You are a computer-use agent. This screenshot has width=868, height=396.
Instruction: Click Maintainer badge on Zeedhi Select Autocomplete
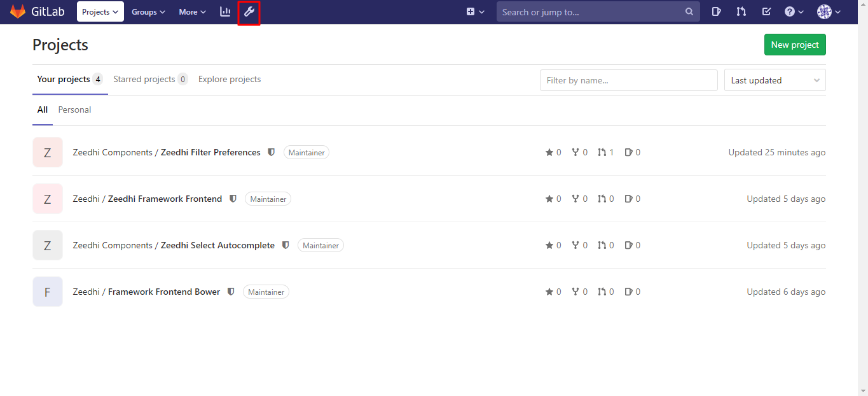tap(321, 246)
